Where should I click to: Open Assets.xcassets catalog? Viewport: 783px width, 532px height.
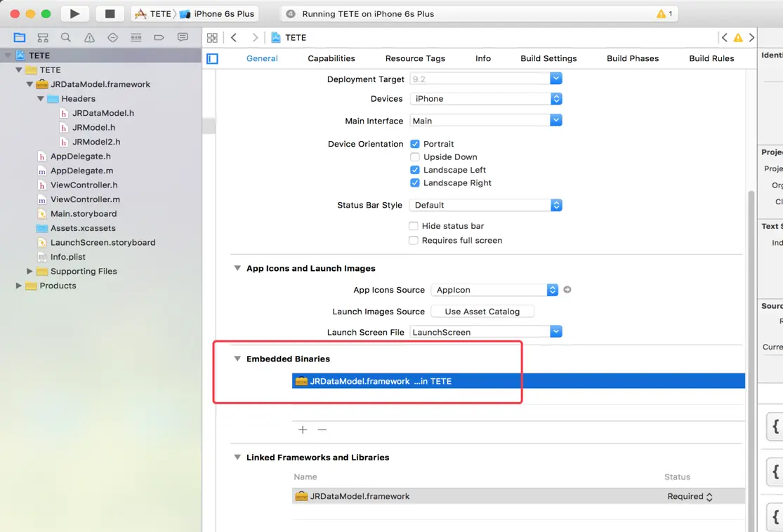(x=83, y=228)
